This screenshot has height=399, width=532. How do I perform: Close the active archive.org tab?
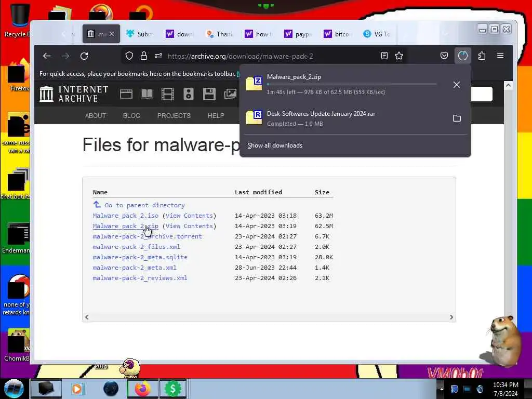pos(112,34)
